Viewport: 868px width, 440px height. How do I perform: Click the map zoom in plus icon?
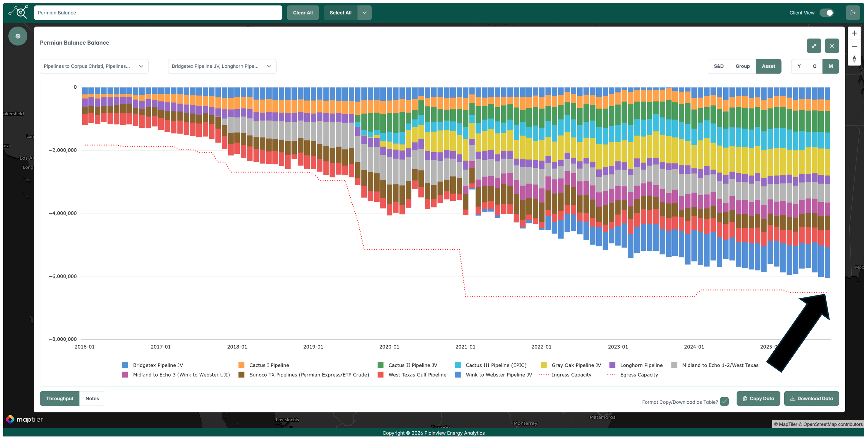pos(854,33)
